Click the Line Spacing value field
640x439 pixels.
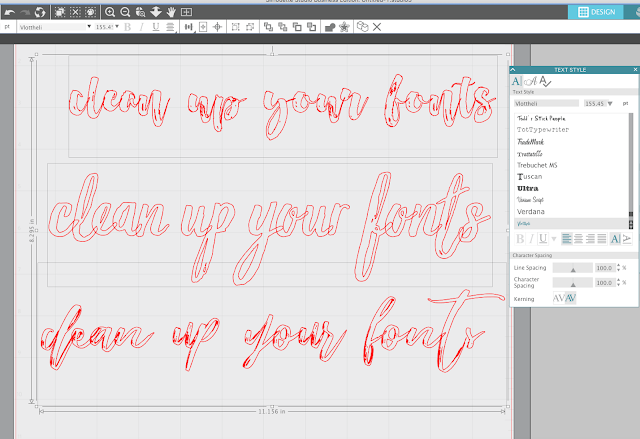pyautogui.click(x=605, y=268)
